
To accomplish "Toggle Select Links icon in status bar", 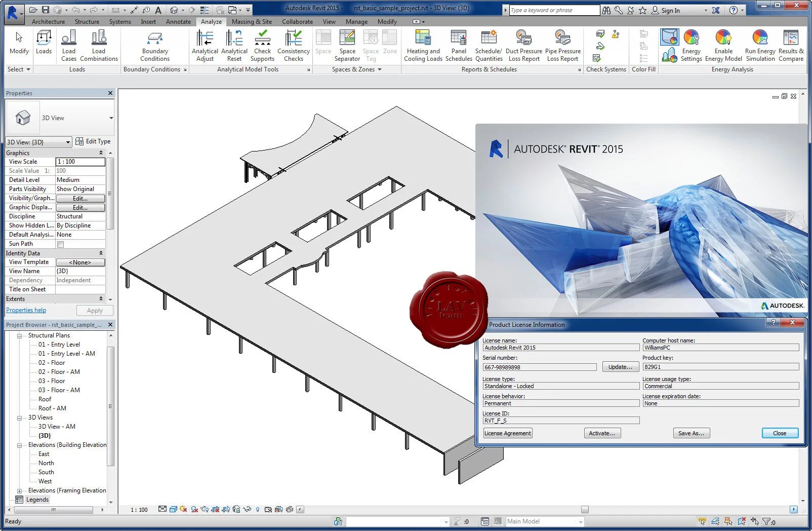I will point(702,521).
